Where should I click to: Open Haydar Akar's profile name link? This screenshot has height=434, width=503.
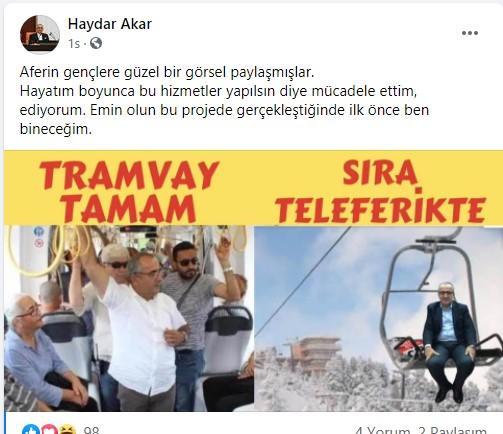(x=110, y=24)
